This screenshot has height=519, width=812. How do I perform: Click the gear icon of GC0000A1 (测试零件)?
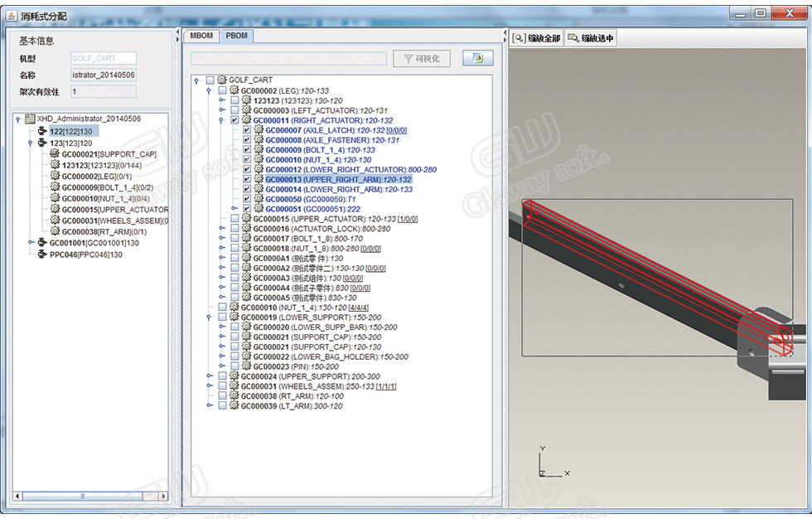click(x=247, y=258)
